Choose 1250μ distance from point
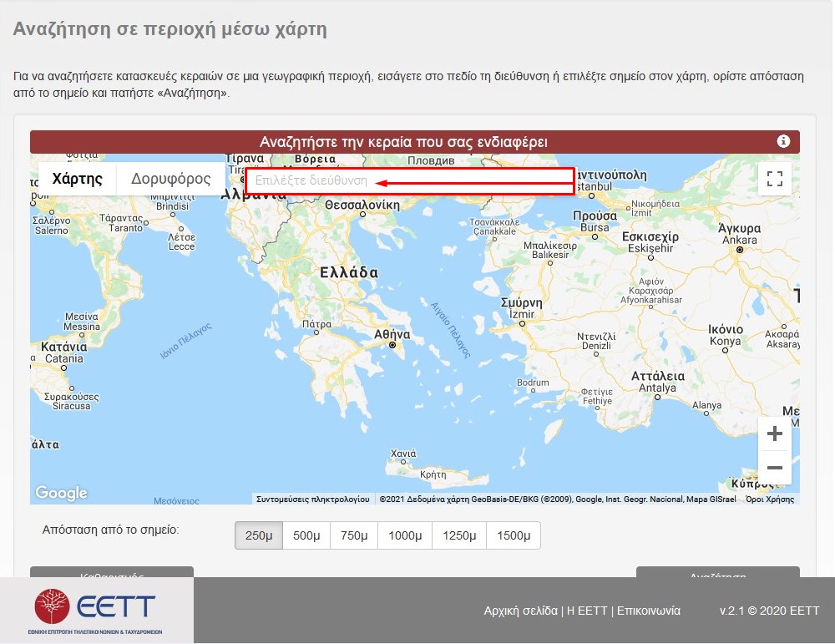Viewport: 835px width, 644px height. [458, 535]
